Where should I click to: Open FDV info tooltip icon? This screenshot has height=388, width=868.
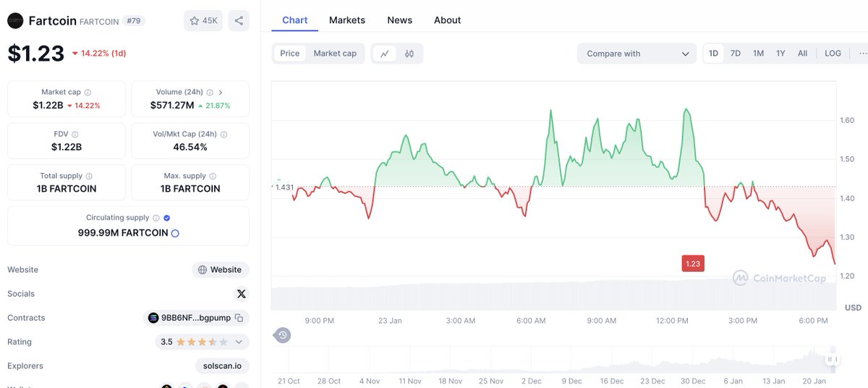75,135
